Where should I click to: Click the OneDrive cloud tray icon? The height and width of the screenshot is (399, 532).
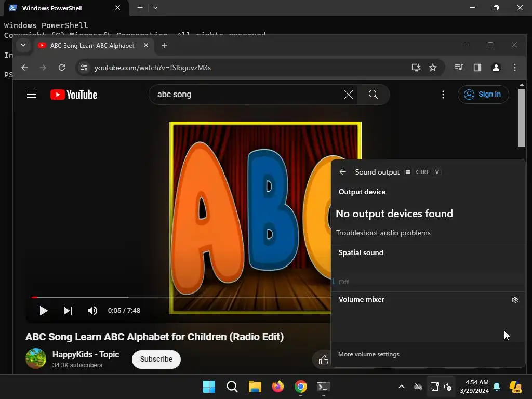click(418, 387)
